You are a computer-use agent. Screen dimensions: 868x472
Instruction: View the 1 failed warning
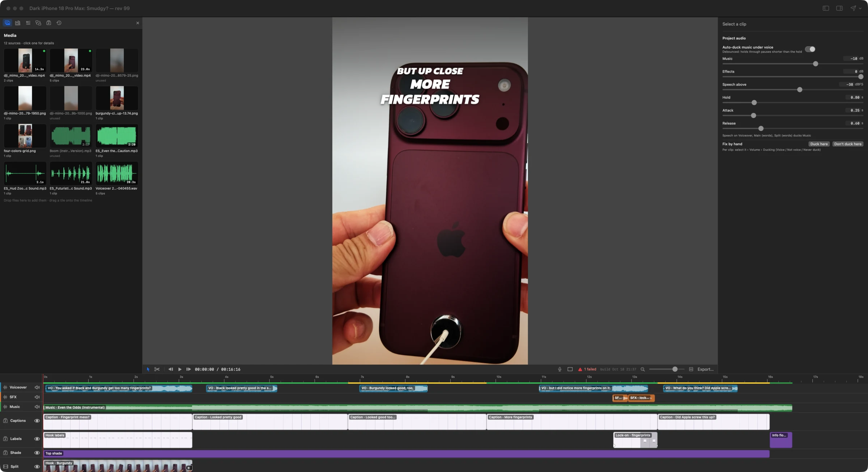pos(587,369)
